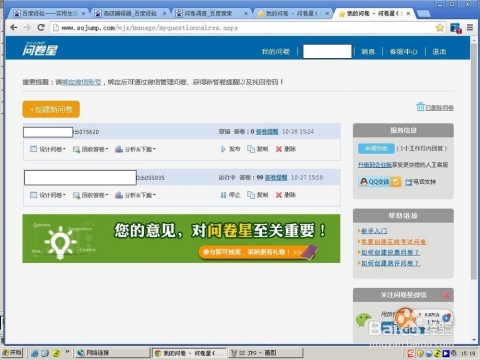Open 客服中心 in the top navigation
The image size is (480, 360).
[404, 52]
